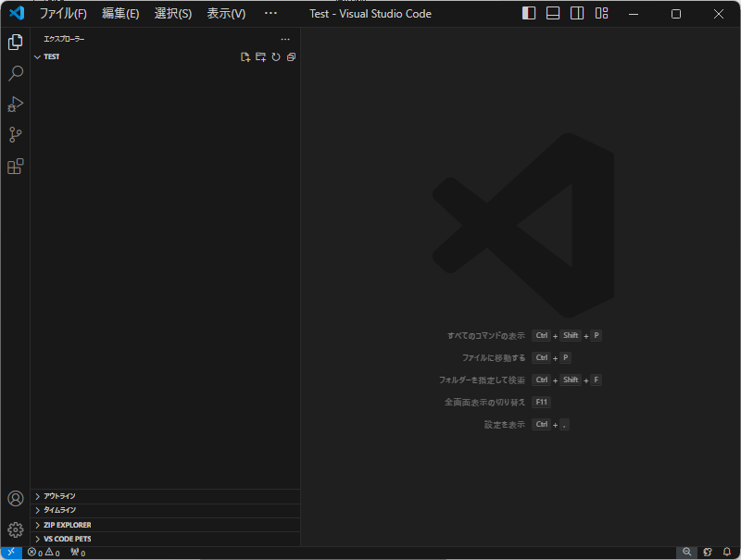Open the Explorer view in activity bar

coord(15,42)
